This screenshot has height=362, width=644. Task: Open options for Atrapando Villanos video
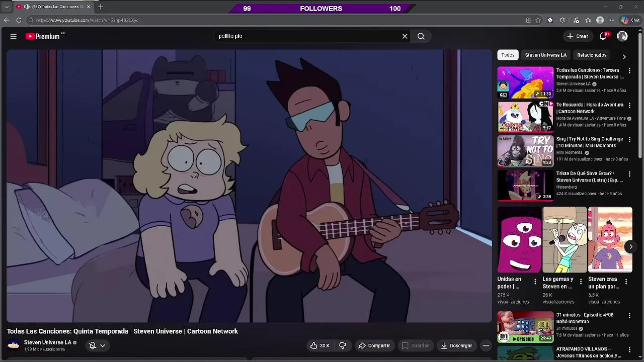[629, 349]
